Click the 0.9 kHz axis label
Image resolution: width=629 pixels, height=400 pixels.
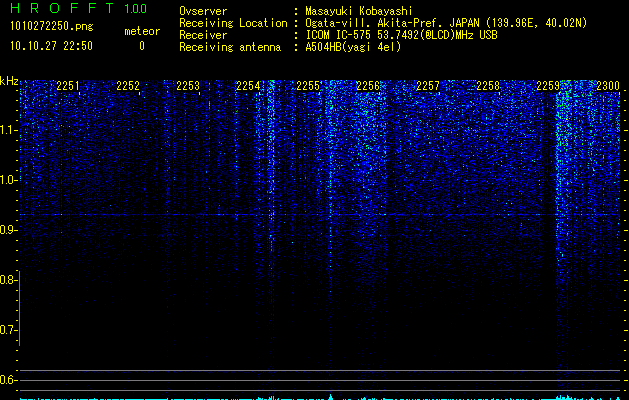8,230
